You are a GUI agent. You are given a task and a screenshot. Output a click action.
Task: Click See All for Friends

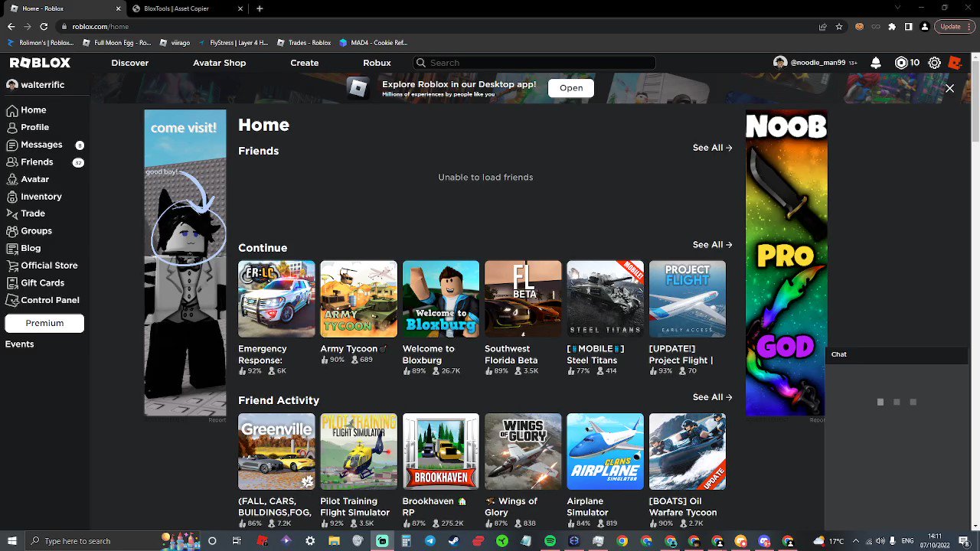pyautogui.click(x=712, y=148)
